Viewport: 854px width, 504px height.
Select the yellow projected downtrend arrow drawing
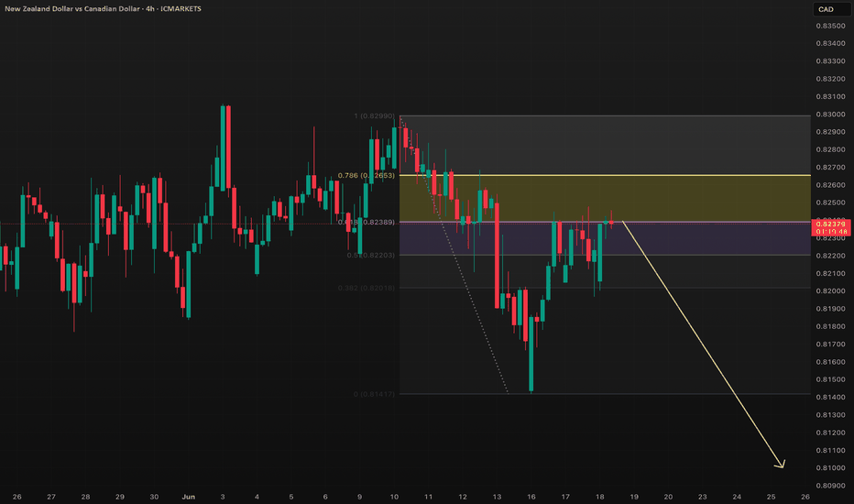703,344
